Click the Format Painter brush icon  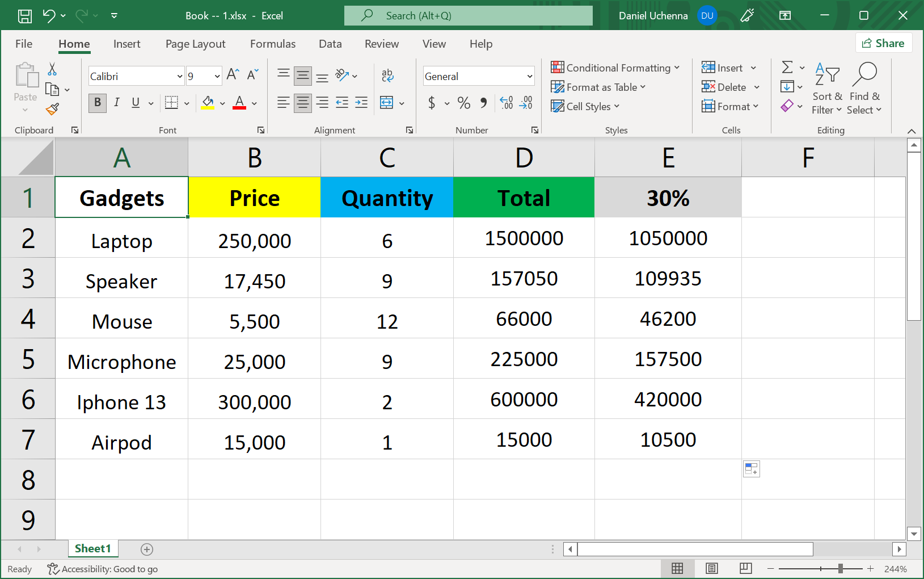[53, 108]
